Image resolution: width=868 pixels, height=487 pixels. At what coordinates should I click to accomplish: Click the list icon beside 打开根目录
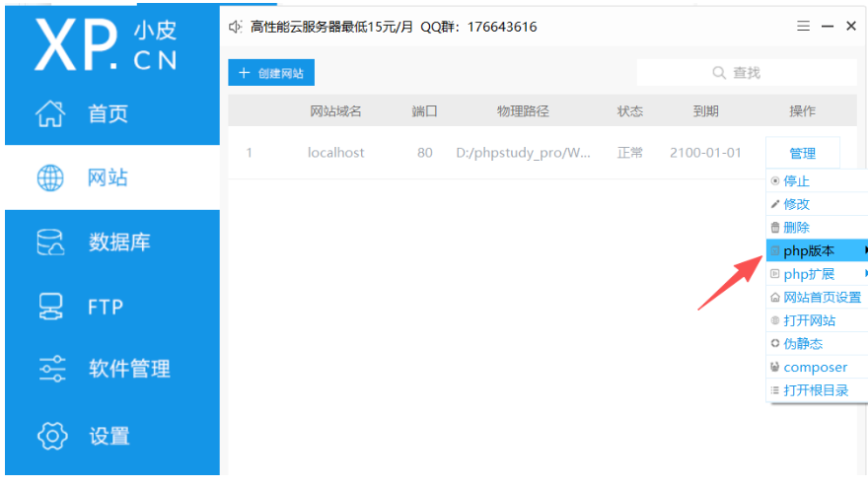point(775,390)
